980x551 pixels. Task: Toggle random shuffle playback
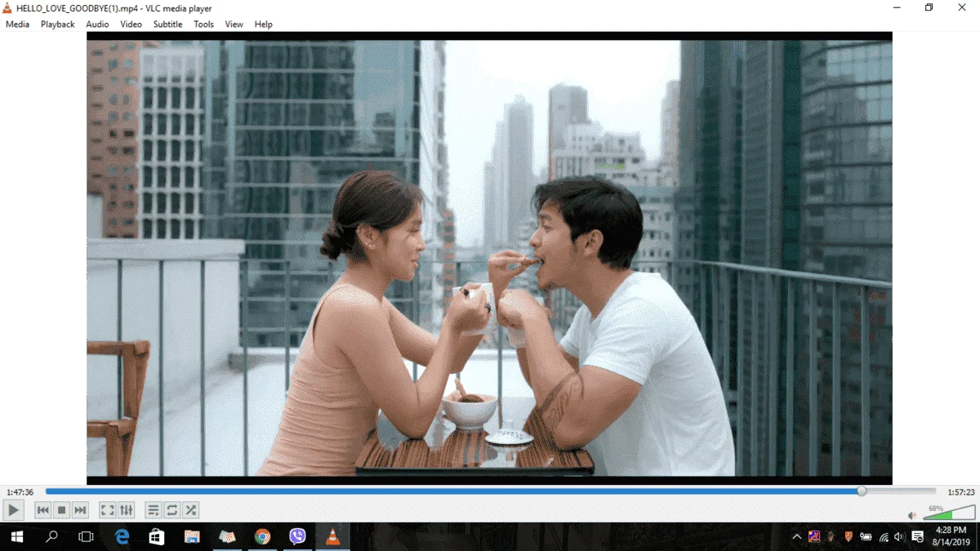[x=190, y=510]
